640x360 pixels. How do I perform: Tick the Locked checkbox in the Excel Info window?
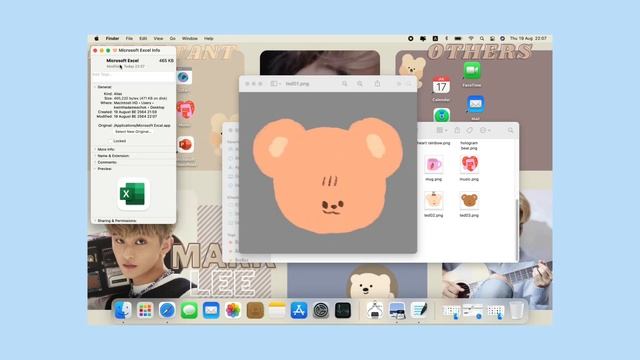[x=110, y=141]
